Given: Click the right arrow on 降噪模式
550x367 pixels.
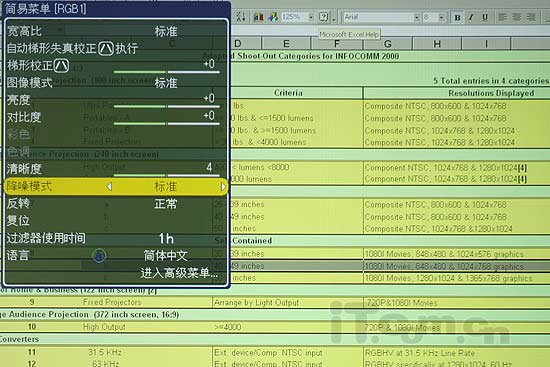Looking at the screenshot, I should pyautogui.click(x=223, y=187).
